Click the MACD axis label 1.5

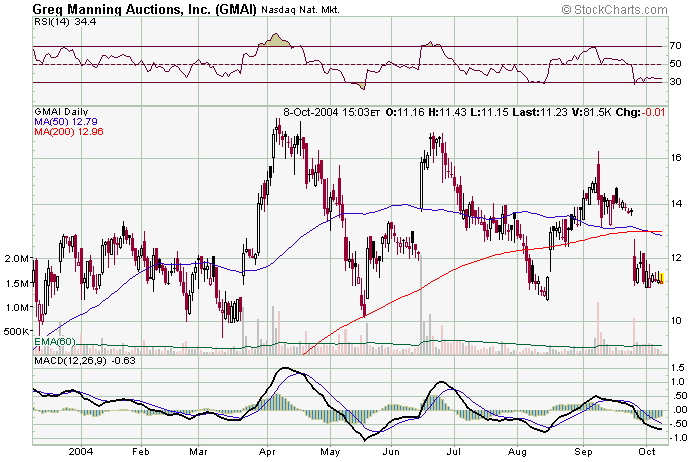tap(678, 368)
